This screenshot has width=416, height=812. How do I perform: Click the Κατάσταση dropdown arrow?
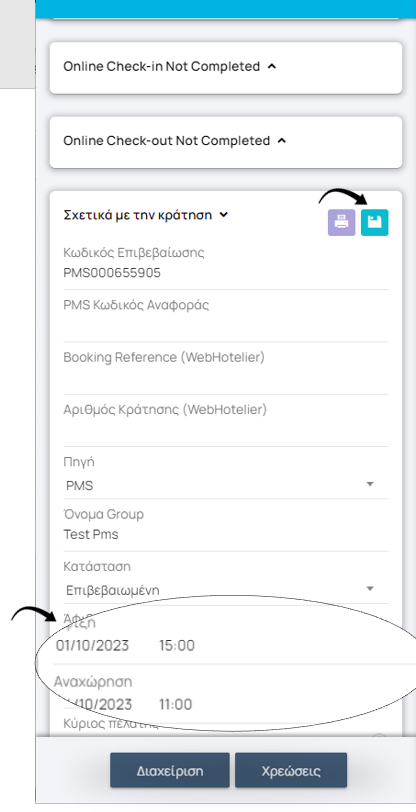370,589
